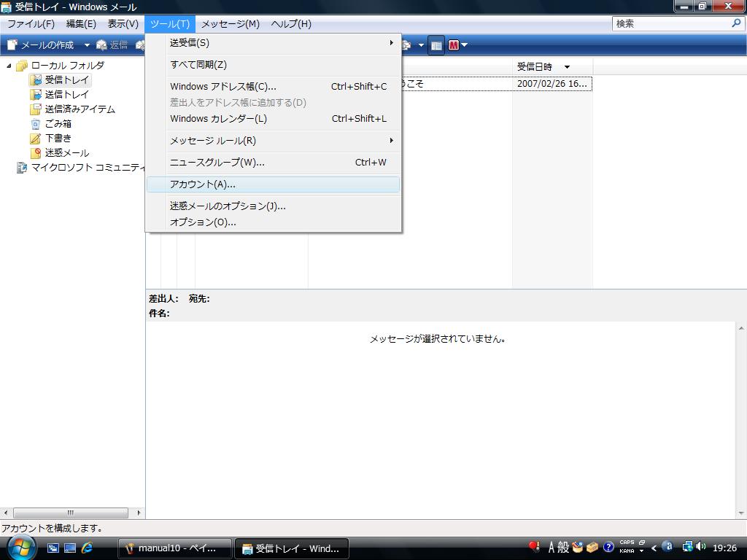Viewport: 747px width, 560px height.
Task: Choose すべて同期(Z) from the Tools menu
Action: [274, 65]
